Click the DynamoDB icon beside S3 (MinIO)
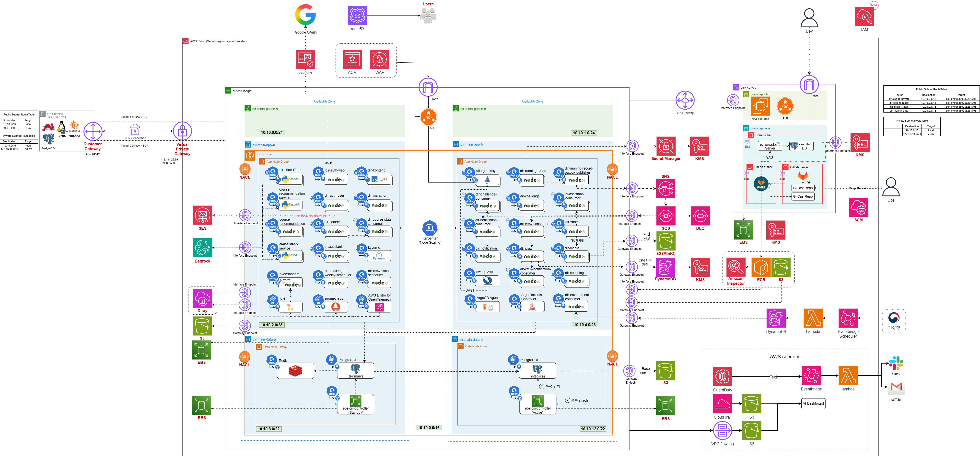This screenshot has width=980, height=456. pyautogui.click(x=665, y=267)
